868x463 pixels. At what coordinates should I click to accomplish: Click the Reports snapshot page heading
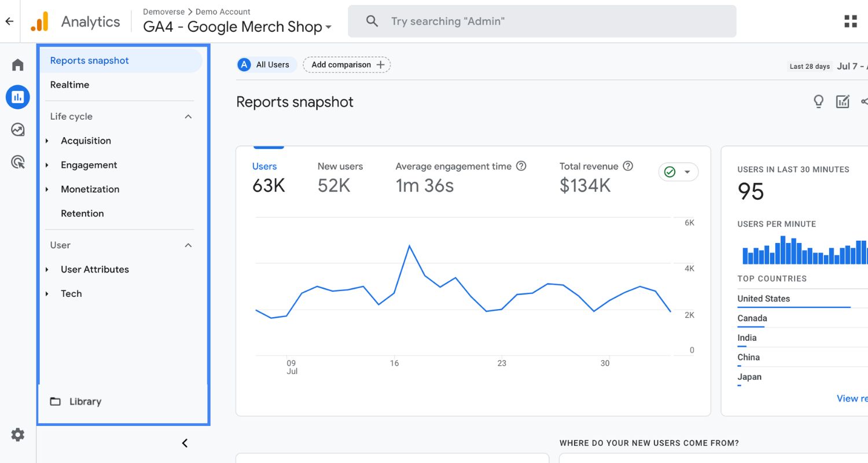tap(295, 102)
